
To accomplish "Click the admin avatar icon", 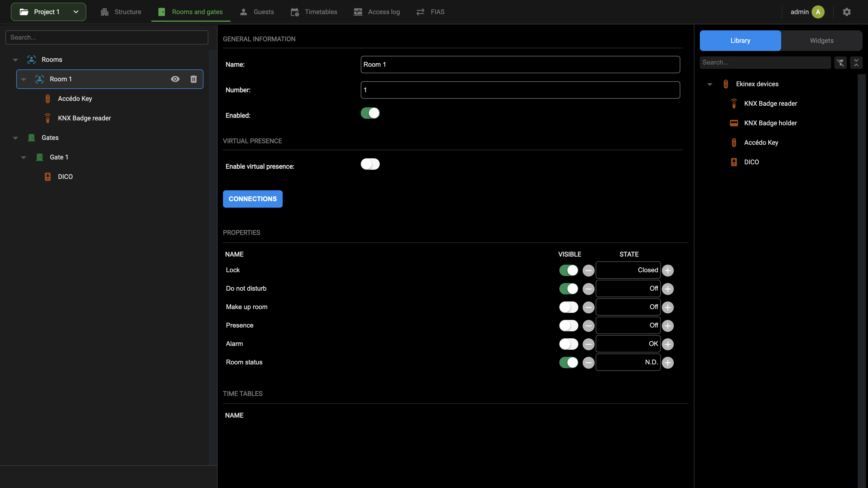I will pos(818,12).
